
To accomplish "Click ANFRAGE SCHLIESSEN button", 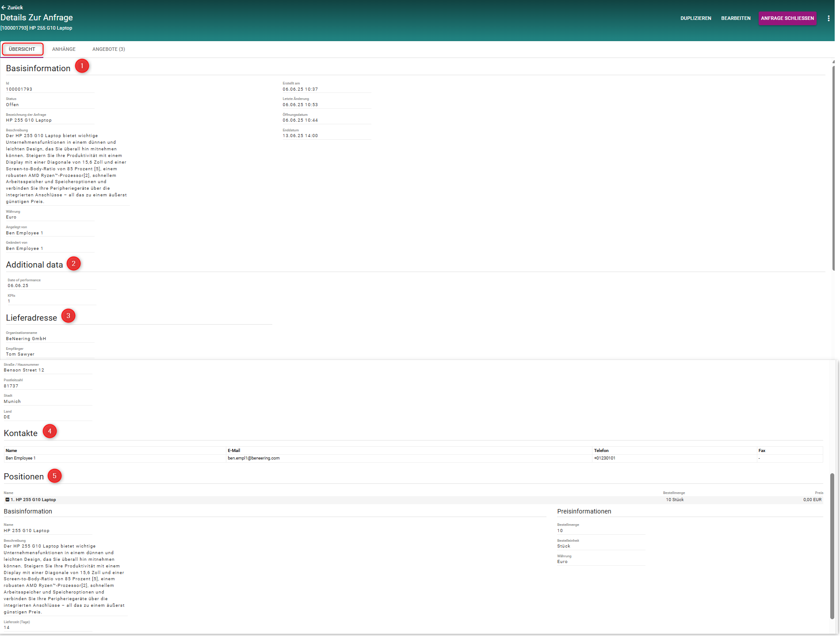I will pyautogui.click(x=787, y=18).
